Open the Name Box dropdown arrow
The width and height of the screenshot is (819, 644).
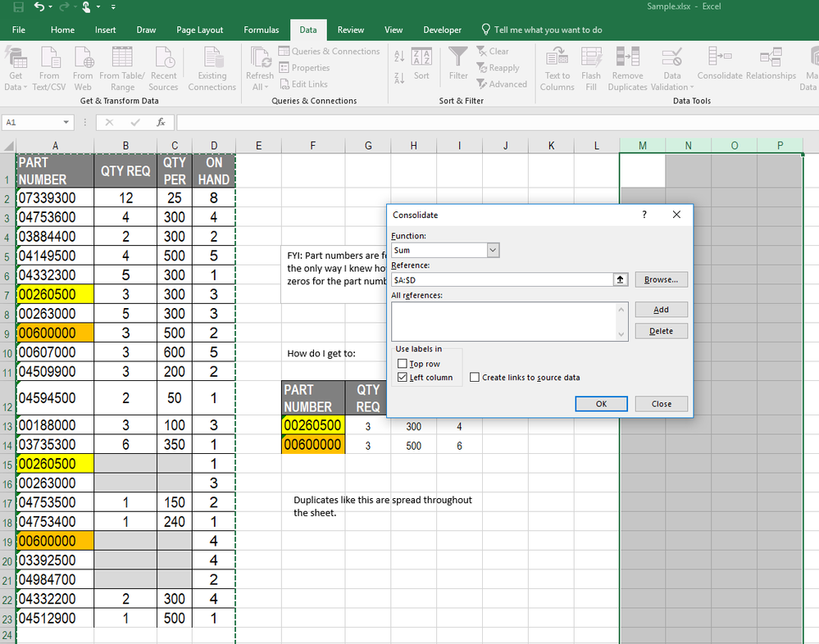[x=66, y=122]
